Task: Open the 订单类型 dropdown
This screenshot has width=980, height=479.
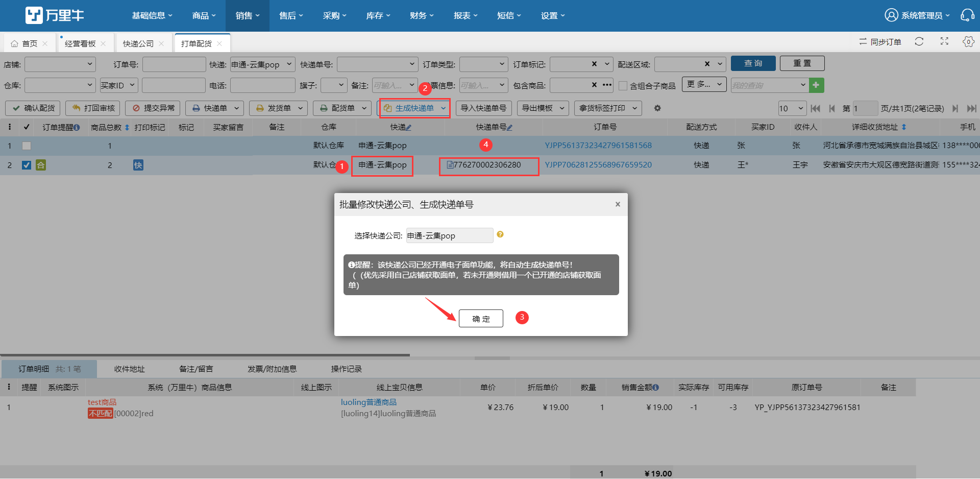Action: pos(483,64)
